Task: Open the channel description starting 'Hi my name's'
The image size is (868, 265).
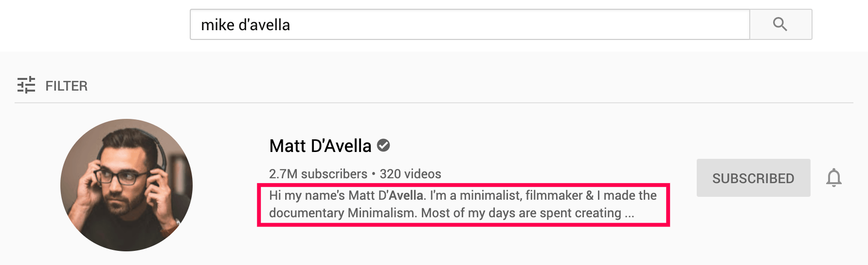Action: [463, 204]
